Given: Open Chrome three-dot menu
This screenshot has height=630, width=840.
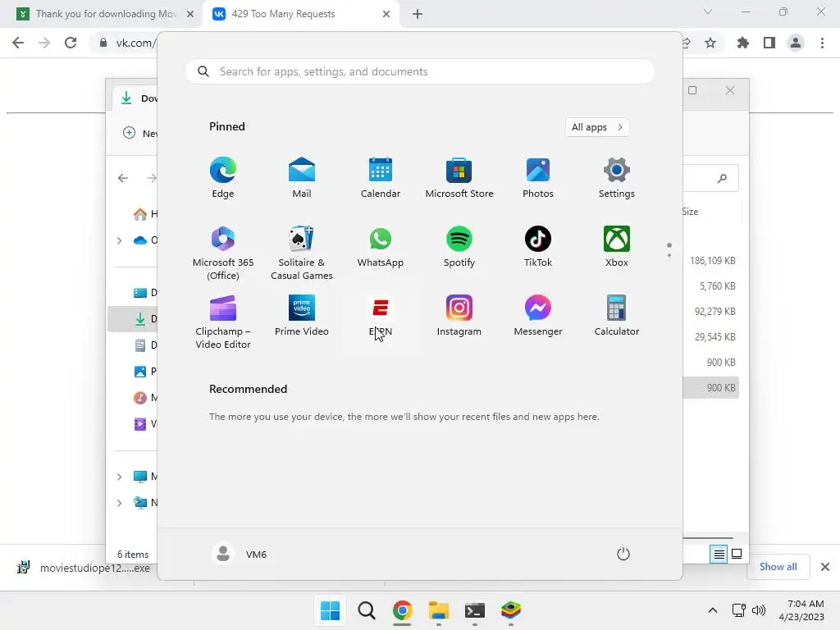Looking at the screenshot, I should 822,43.
